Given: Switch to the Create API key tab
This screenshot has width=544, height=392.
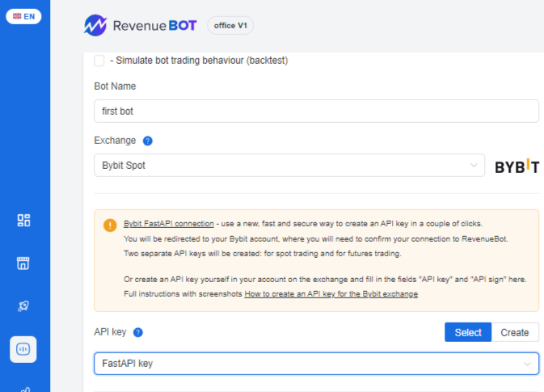Looking at the screenshot, I should 515,332.
